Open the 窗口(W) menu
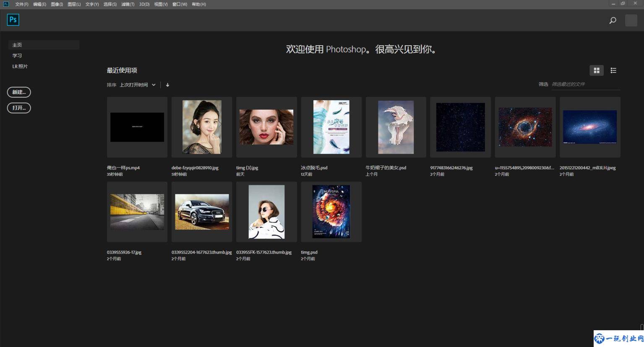This screenshot has height=347, width=644. tap(180, 4)
